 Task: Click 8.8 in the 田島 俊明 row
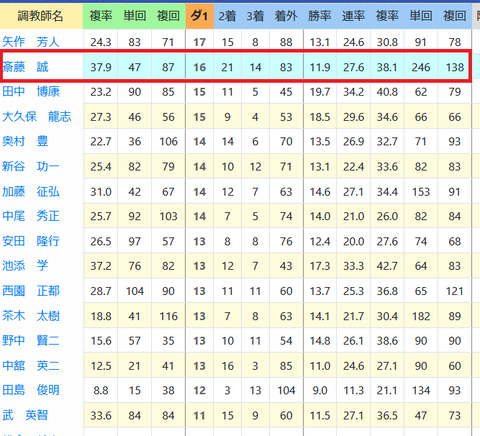[x=101, y=390]
